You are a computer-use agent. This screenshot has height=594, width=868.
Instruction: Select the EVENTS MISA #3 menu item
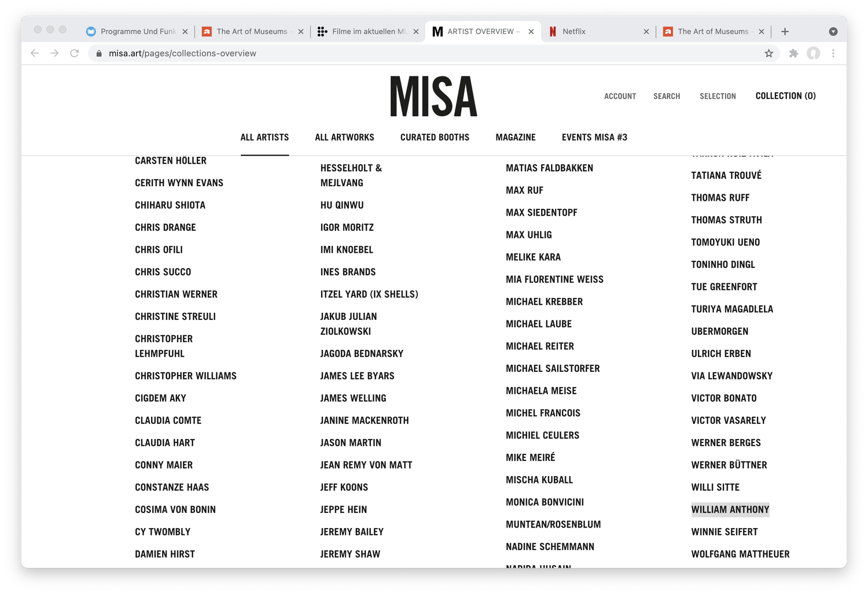(x=594, y=137)
